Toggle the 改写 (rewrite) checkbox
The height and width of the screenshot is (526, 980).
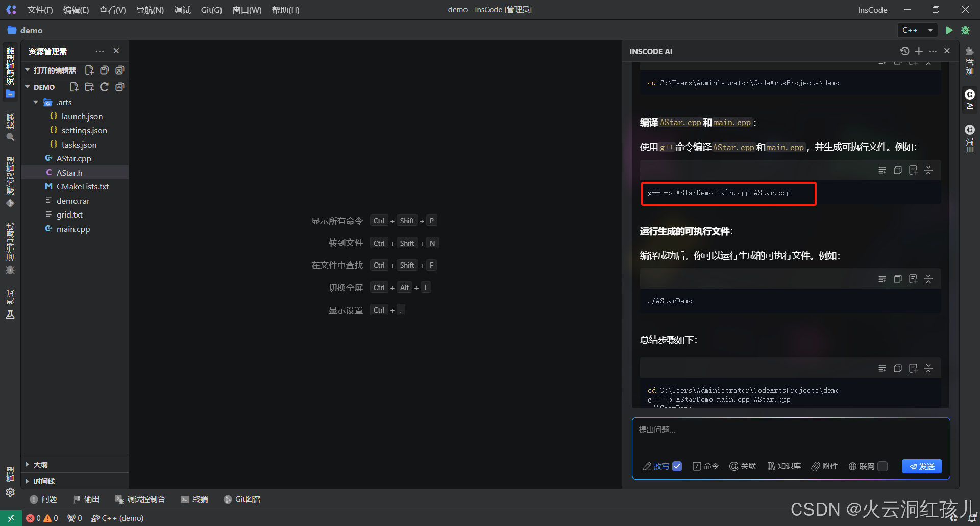click(x=677, y=466)
